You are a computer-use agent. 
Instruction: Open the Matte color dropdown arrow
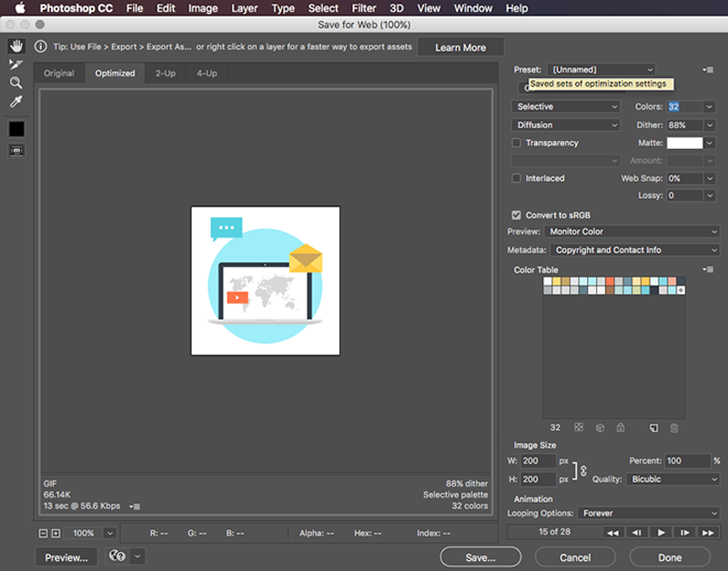click(710, 143)
